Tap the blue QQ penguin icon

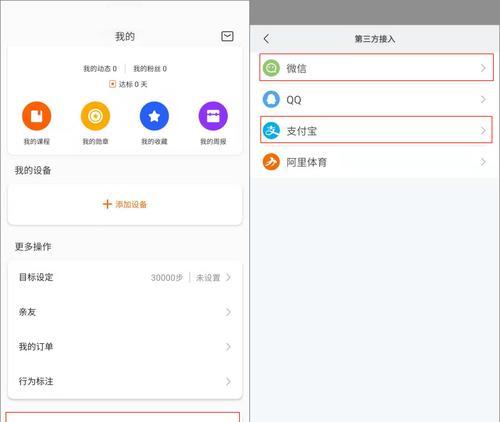(271, 99)
